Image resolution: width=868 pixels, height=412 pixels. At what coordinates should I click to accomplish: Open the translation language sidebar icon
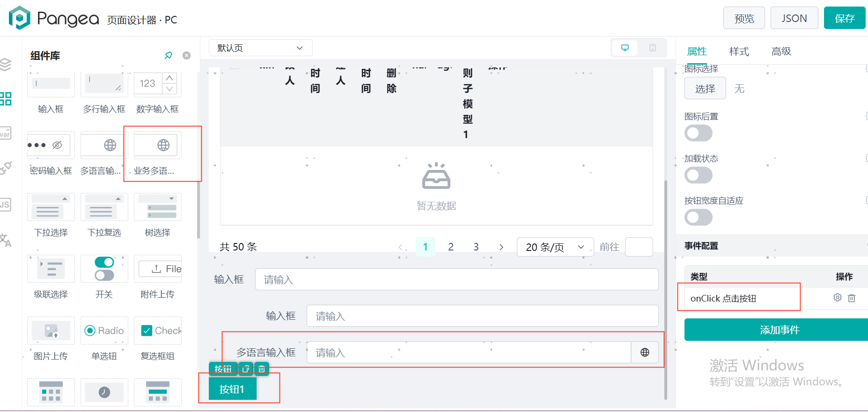(x=5, y=240)
